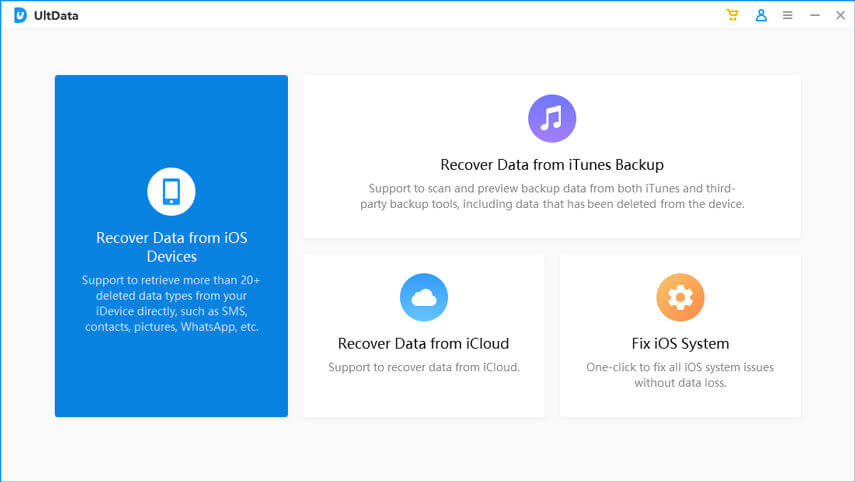This screenshot has height=482, width=855.
Task: Open the hamburger menu in title bar
Action: [788, 15]
